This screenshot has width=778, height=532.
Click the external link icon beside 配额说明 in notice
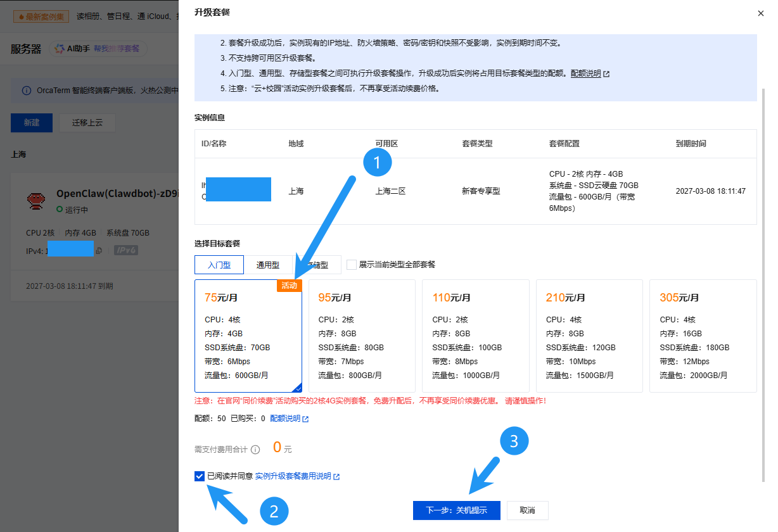point(606,73)
